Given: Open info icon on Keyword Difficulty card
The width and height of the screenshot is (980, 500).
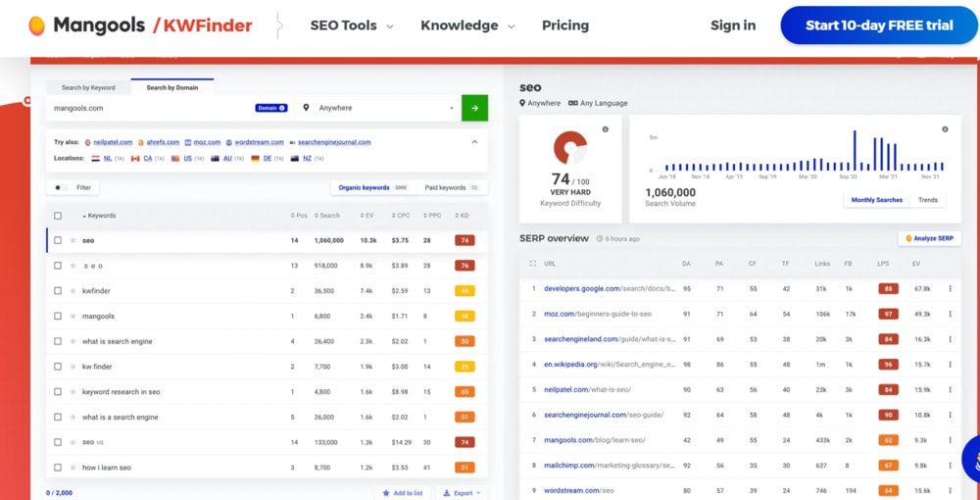Looking at the screenshot, I should (x=605, y=129).
